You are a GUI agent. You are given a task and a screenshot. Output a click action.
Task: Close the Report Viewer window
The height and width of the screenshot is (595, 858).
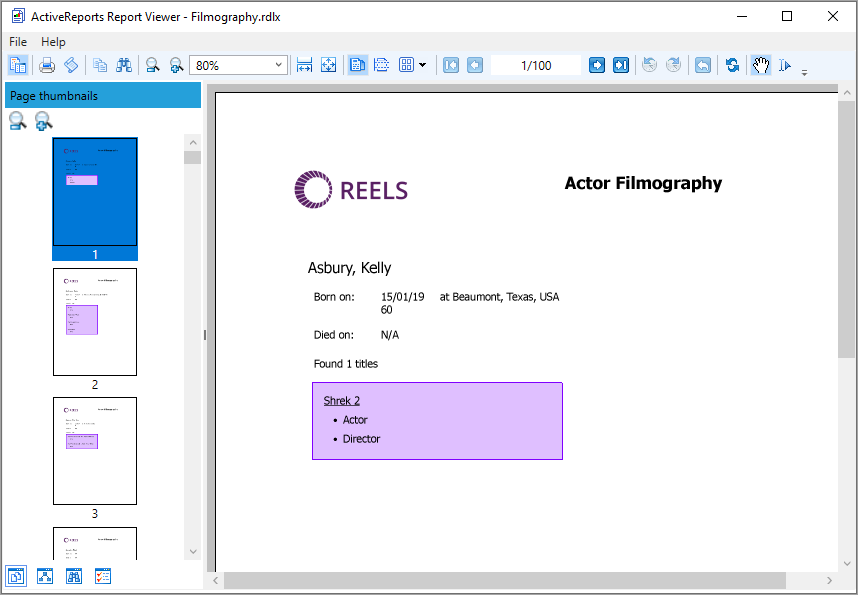point(833,16)
